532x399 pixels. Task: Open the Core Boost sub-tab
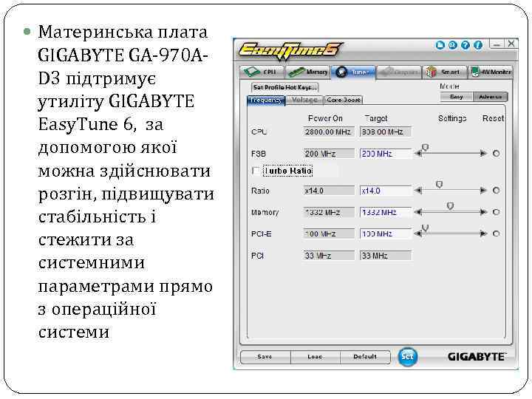pos(344,100)
